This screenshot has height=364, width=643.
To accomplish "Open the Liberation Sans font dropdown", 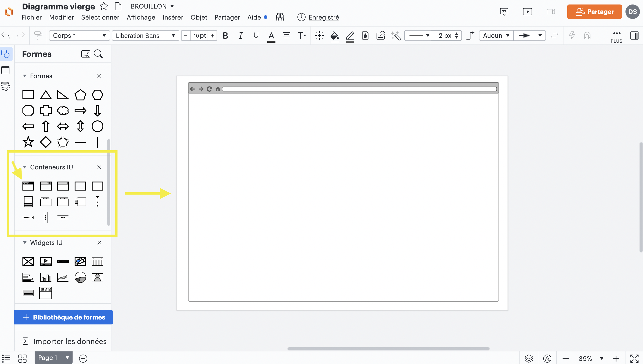I will pos(145,36).
